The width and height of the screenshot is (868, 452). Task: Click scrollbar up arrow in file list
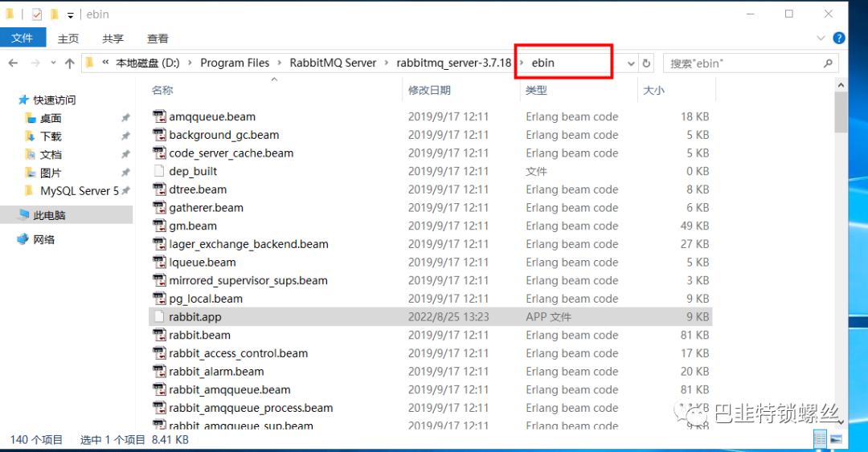tap(841, 85)
